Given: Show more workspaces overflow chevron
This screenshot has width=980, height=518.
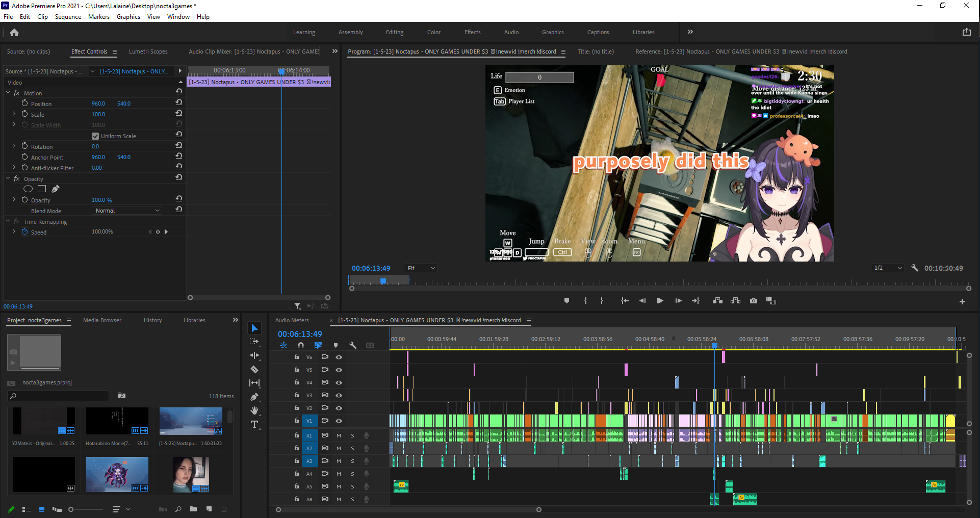Looking at the screenshot, I should click(690, 32).
